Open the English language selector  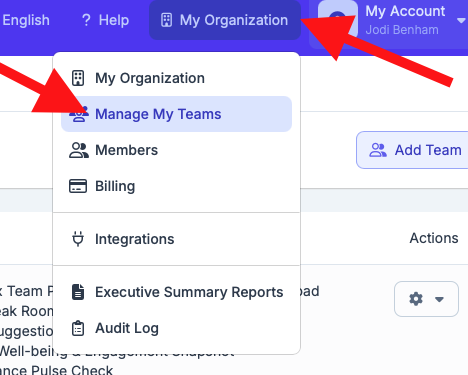point(26,20)
